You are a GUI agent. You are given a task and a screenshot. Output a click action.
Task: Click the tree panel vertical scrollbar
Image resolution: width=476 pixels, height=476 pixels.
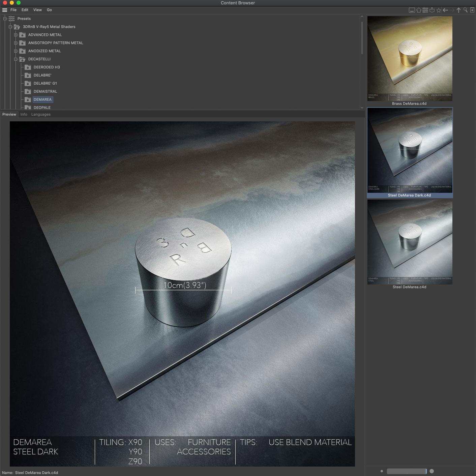362,38
